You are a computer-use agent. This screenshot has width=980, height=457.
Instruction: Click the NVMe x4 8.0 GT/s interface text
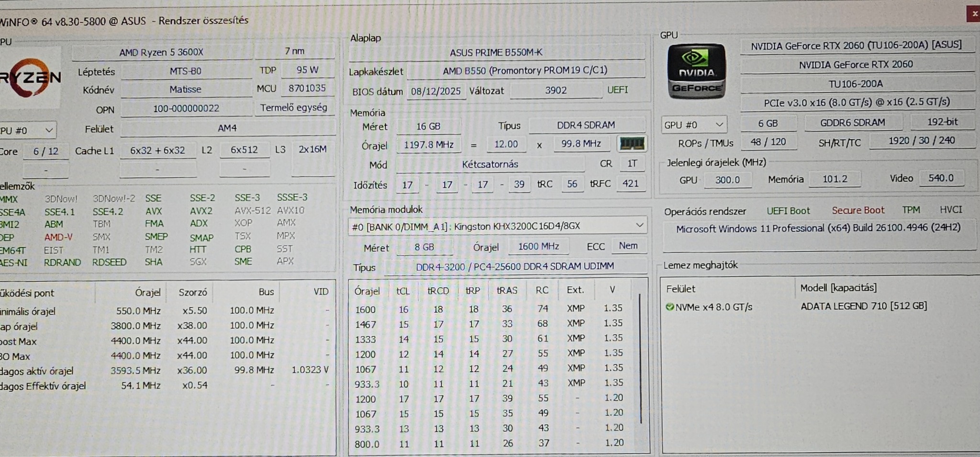pos(714,307)
